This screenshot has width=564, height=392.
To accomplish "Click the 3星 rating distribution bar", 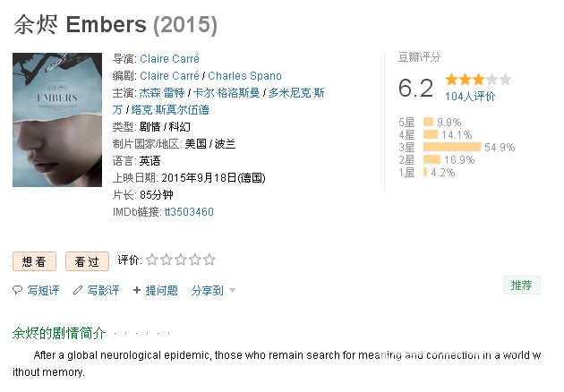I will click(452, 147).
